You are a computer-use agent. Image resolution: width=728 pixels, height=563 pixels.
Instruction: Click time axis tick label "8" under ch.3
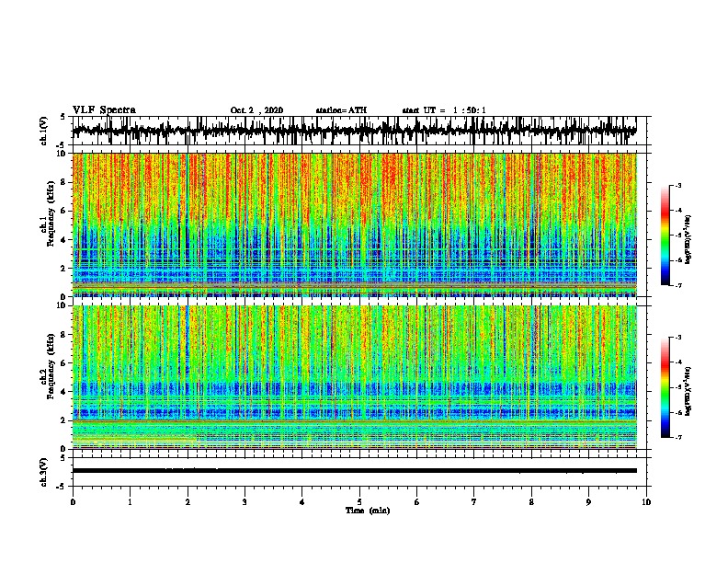click(x=531, y=502)
